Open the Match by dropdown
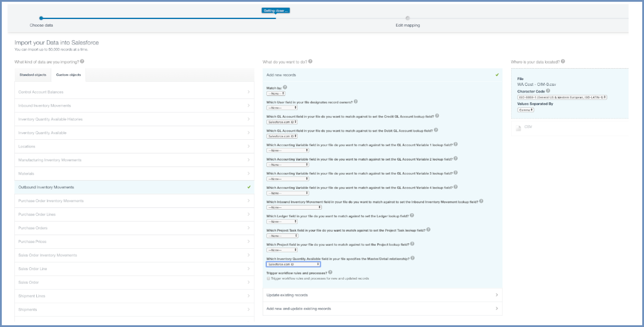Image resolution: width=644 pixels, height=327 pixels. pos(276,93)
